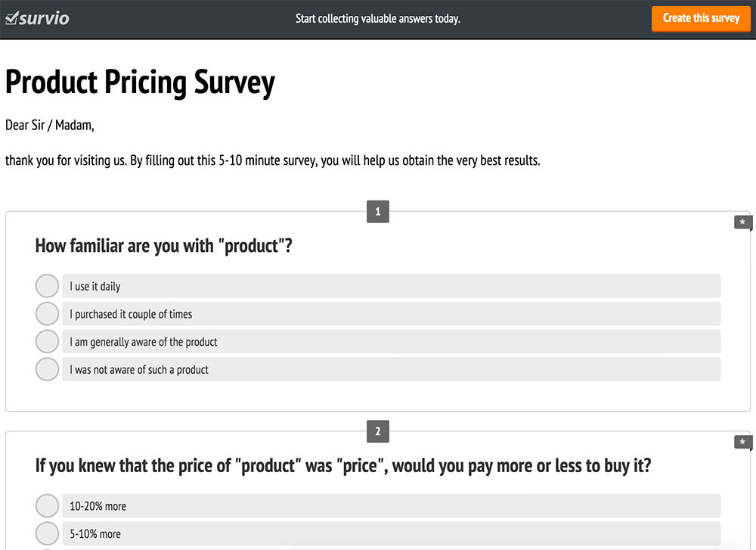
Task: Select the 'I use it daily' radio button
Action: 47,286
